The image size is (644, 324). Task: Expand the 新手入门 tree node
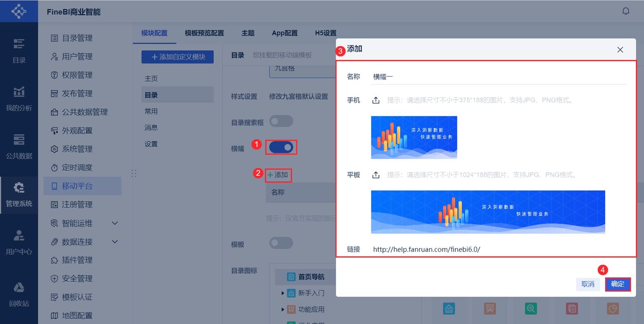click(283, 293)
